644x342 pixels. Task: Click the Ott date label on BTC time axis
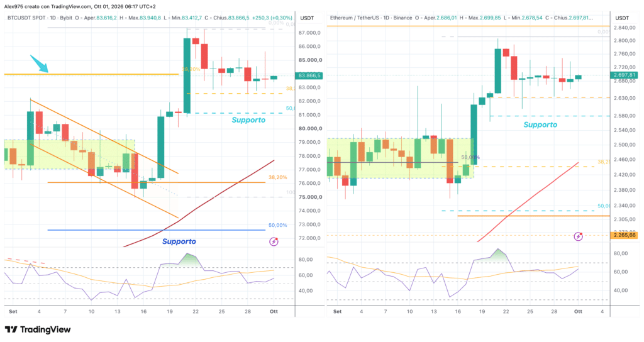pos(274,312)
